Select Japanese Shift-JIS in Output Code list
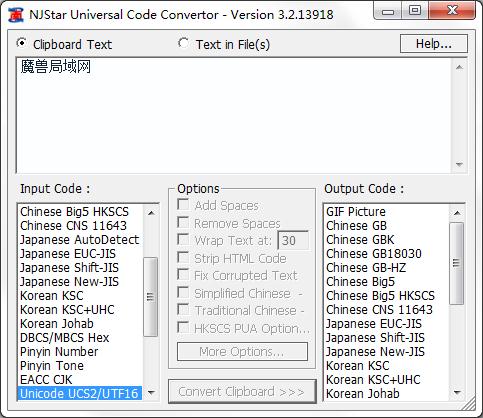The width and height of the screenshot is (483, 418). coord(387,338)
